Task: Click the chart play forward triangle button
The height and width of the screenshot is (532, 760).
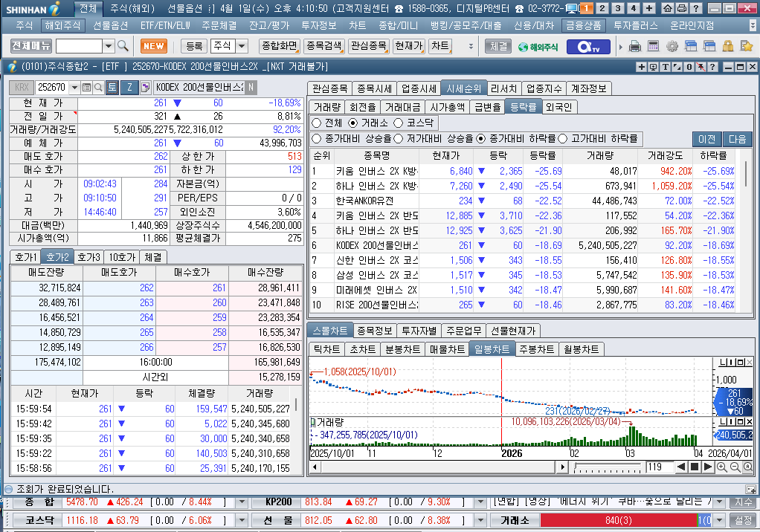Action: pyautogui.click(x=708, y=467)
